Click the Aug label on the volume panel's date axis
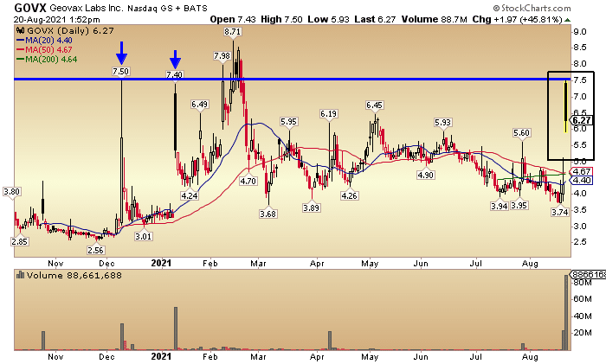Image resolution: width=606 pixels, height=364 pixels. tap(530, 357)
